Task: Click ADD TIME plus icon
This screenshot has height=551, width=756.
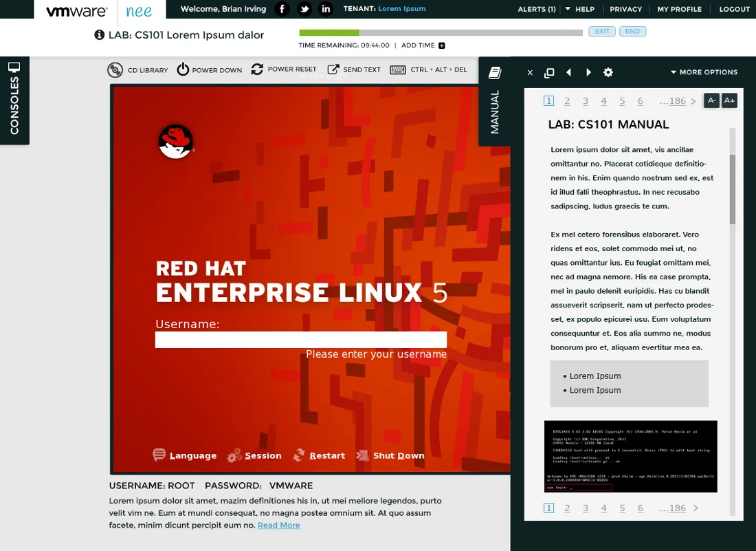Action: click(442, 45)
